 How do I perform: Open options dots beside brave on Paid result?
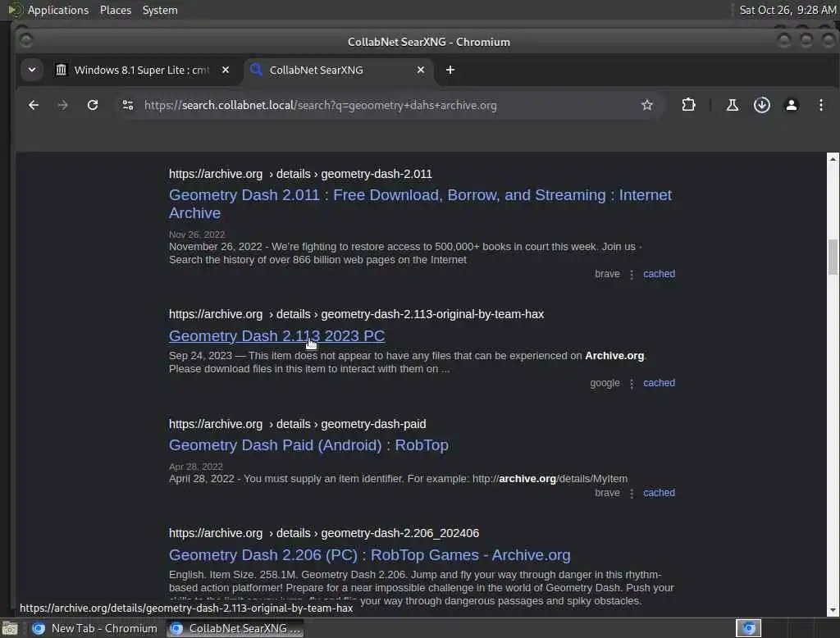point(632,494)
